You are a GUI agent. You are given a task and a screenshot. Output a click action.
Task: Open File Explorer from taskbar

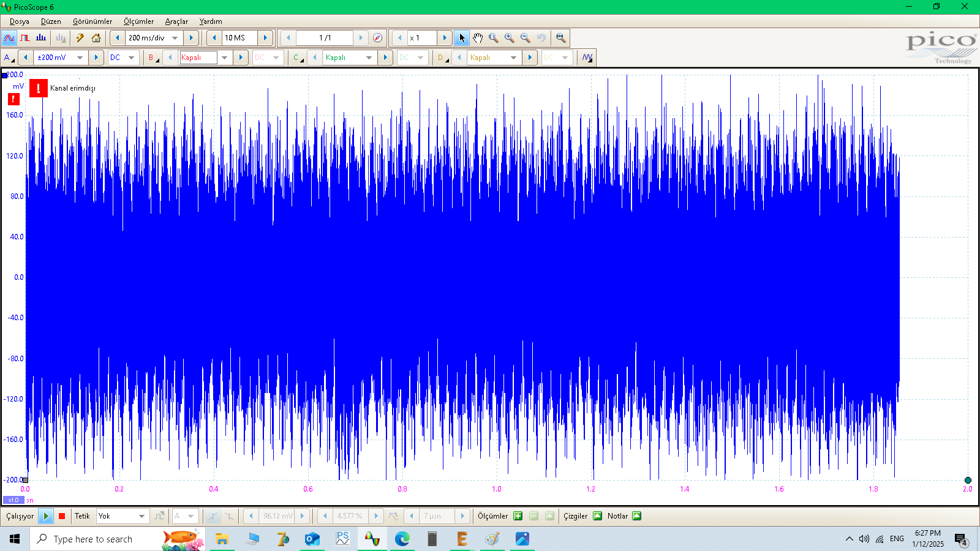point(222,539)
